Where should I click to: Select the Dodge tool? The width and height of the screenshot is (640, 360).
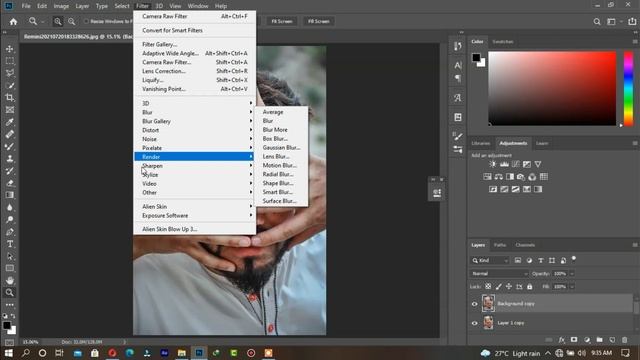pos(9,220)
